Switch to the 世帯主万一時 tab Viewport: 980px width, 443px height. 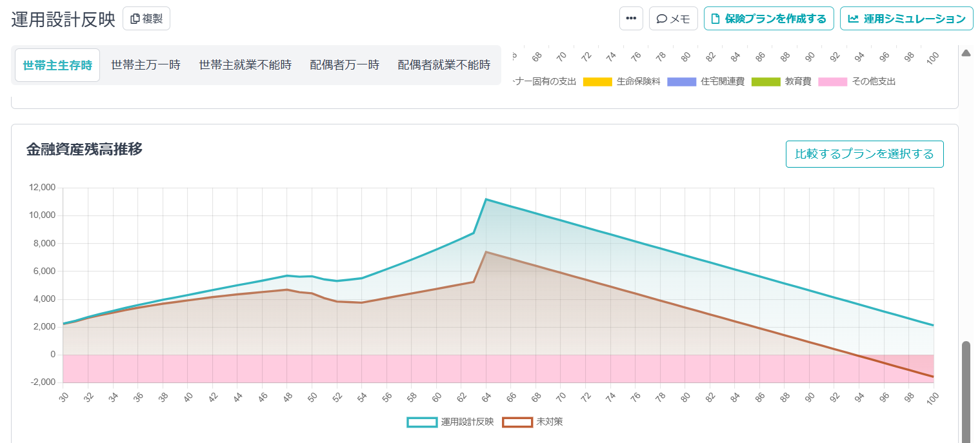tap(145, 65)
